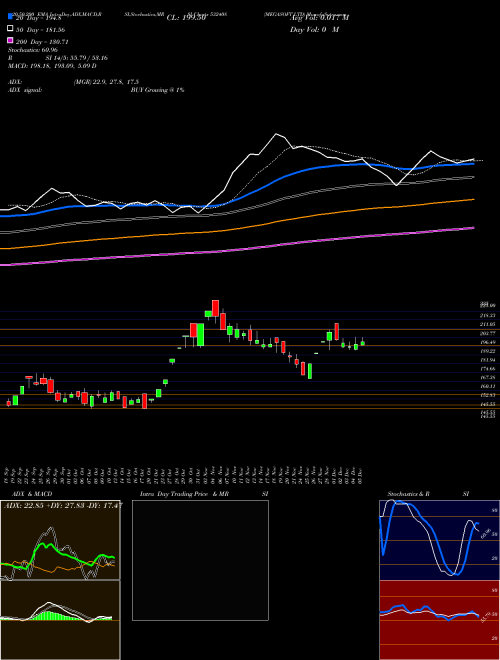The height and width of the screenshot is (660, 500).
Task: Click the 174.66 price axis label
Action: [x=487, y=369]
